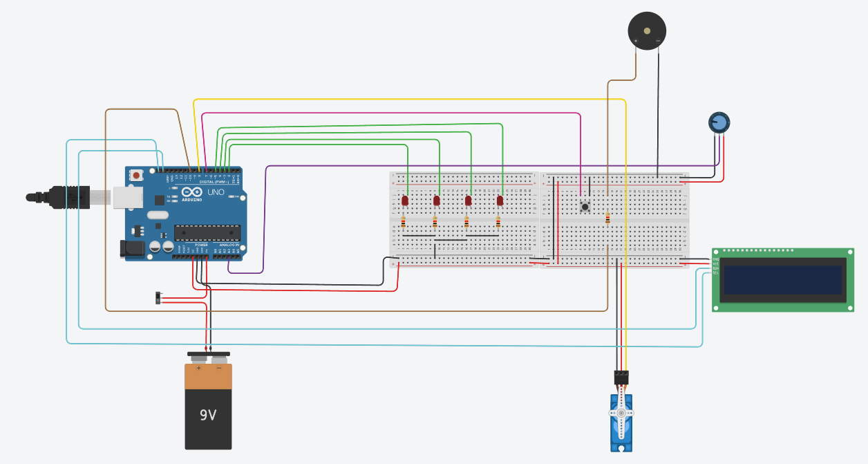The height and width of the screenshot is (464, 868).
Task: Select the rightmost red LED
Action: (500, 201)
